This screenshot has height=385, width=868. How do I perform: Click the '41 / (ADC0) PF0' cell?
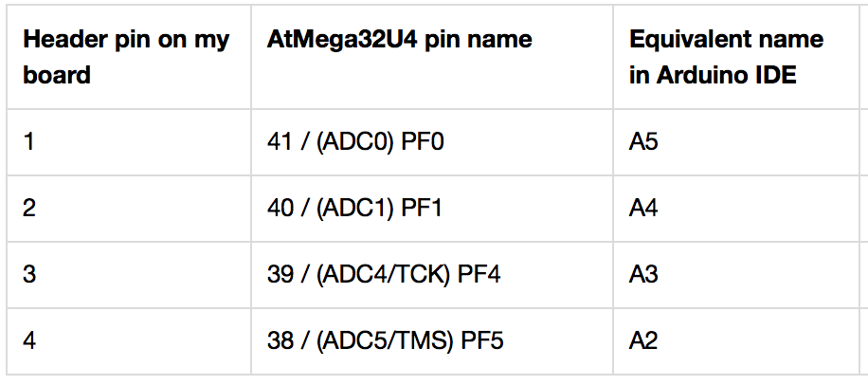432,142
